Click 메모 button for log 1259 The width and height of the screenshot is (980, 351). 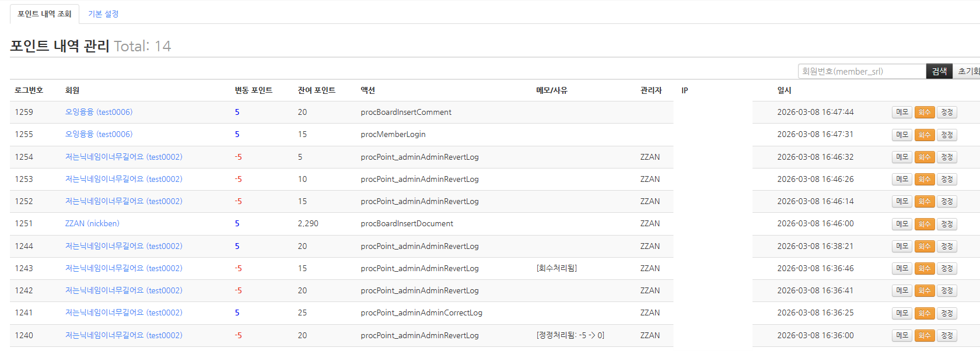pos(902,112)
